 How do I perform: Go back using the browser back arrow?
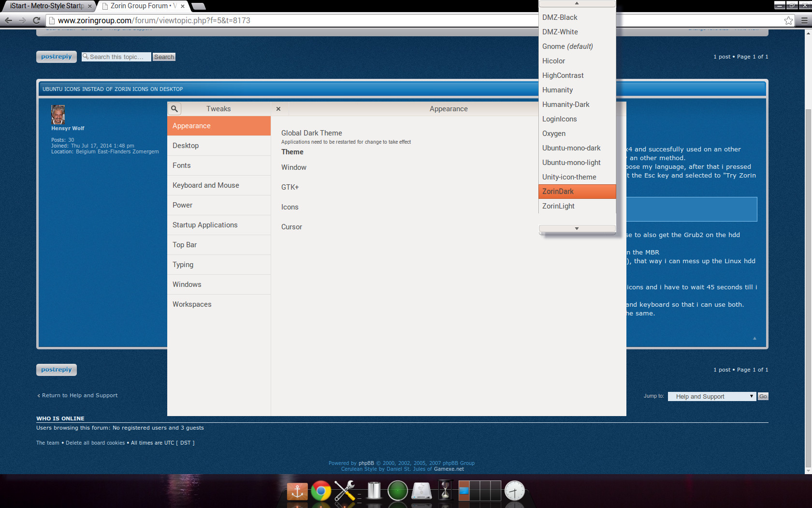click(8, 20)
